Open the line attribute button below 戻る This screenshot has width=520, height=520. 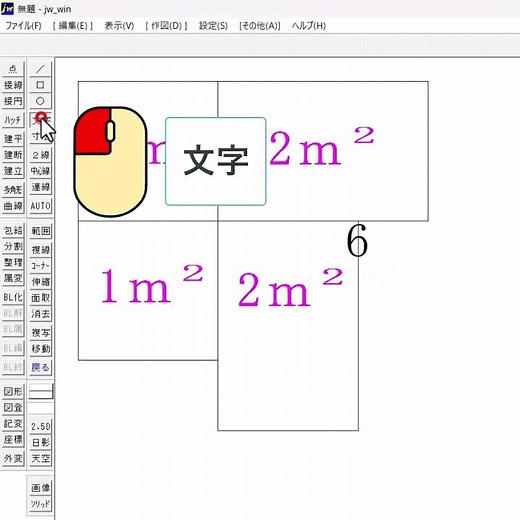[40, 391]
